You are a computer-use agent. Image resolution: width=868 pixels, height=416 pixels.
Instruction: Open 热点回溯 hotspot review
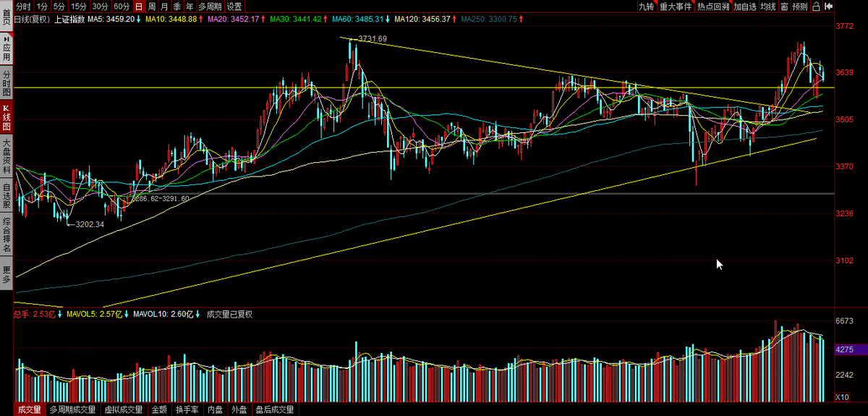pyautogui.click(x=714, y=7)
